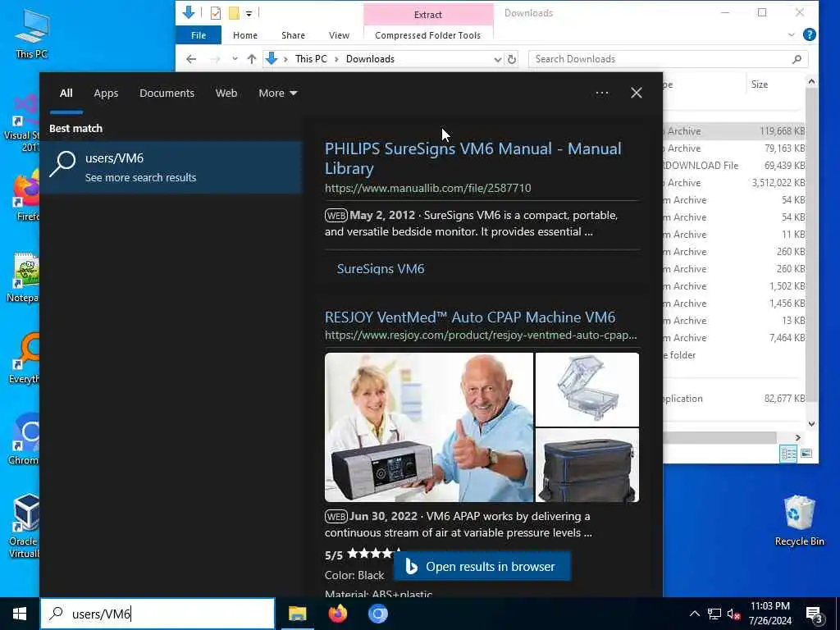840x630 pixels.
Task: Click the doctor and patient CPAP thumbnail
Action: click(x=428, y=427)
